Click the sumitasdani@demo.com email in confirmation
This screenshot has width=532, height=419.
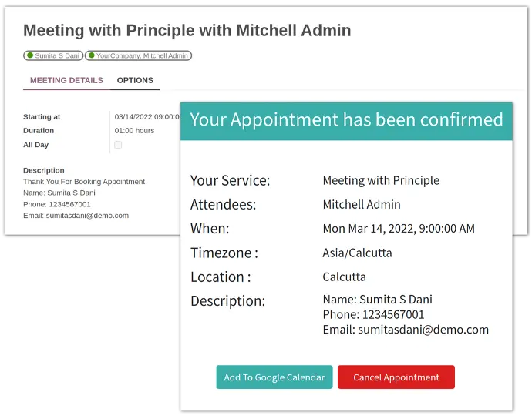point(423,330)
